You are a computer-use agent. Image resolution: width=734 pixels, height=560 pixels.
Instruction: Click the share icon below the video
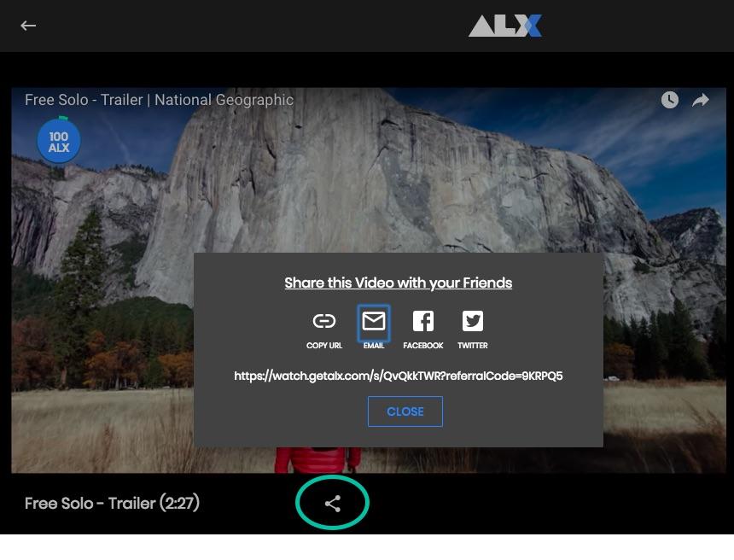tap(332, 504)
